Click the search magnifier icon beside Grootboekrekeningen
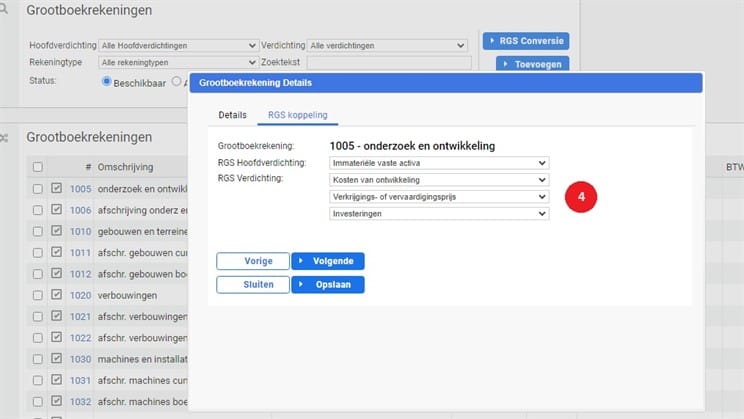This screenshot has height=419, width=744. click(4, 8)
